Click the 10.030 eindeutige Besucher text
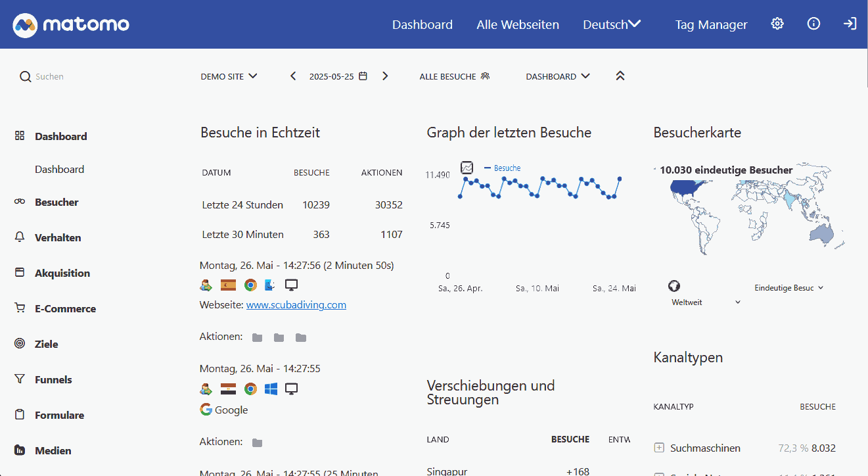 pyautogui.click(x=726, y=170)
